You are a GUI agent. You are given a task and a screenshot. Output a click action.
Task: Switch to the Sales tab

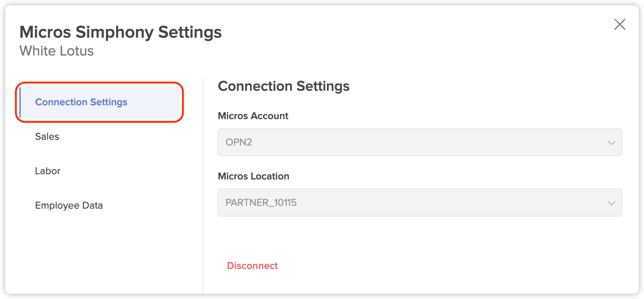[x=47, y=137]
